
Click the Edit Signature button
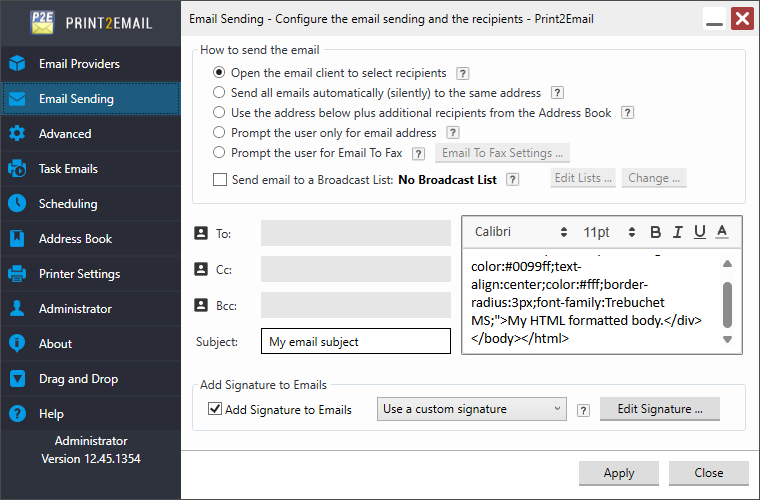click(x=659, y=409)
